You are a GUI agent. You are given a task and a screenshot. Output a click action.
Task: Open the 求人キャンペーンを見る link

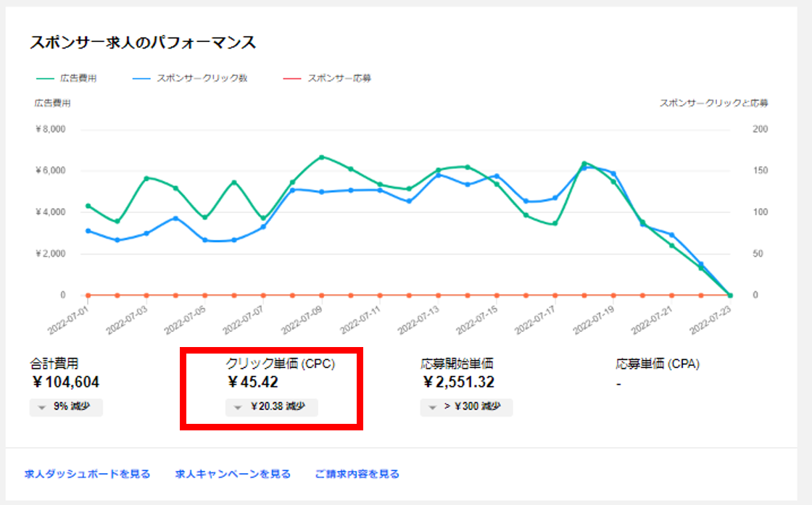pos(233,474)
